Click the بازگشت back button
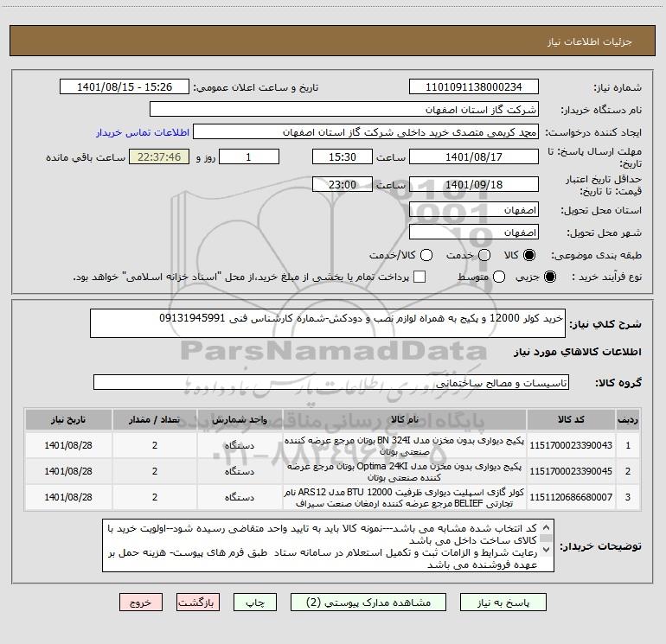 pyautogui.click(x=198, y=603)
